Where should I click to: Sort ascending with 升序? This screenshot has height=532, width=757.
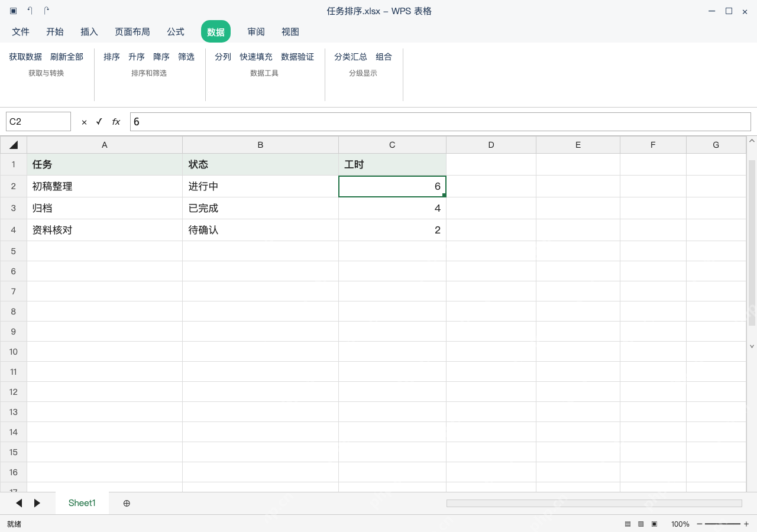point(137,57)
